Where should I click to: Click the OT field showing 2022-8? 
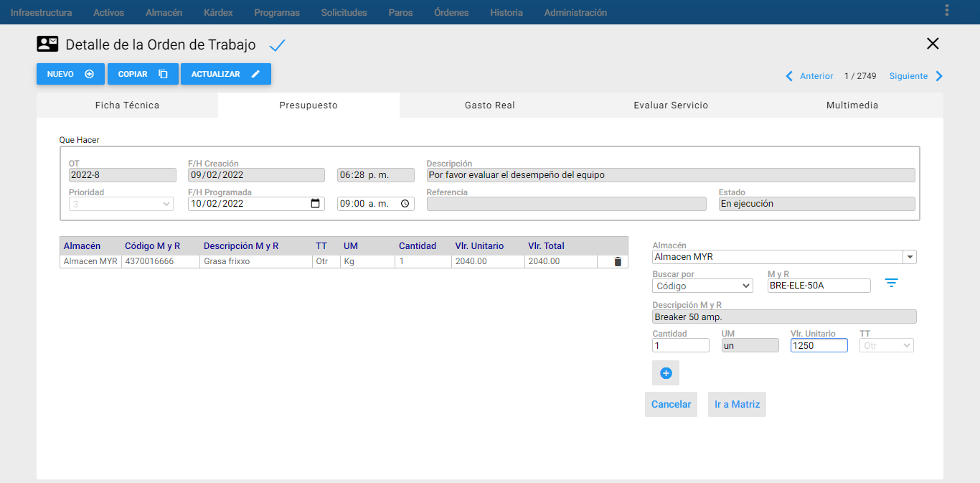point(122,175)
